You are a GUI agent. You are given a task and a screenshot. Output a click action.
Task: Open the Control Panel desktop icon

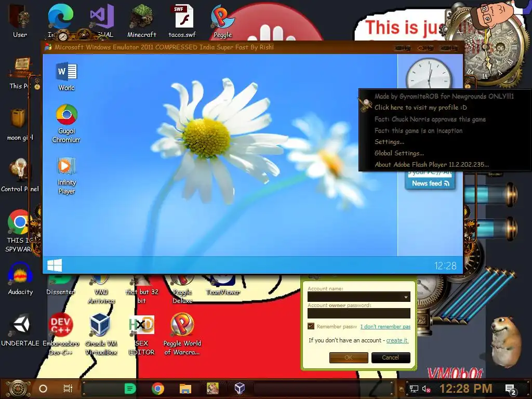(20, 175)
